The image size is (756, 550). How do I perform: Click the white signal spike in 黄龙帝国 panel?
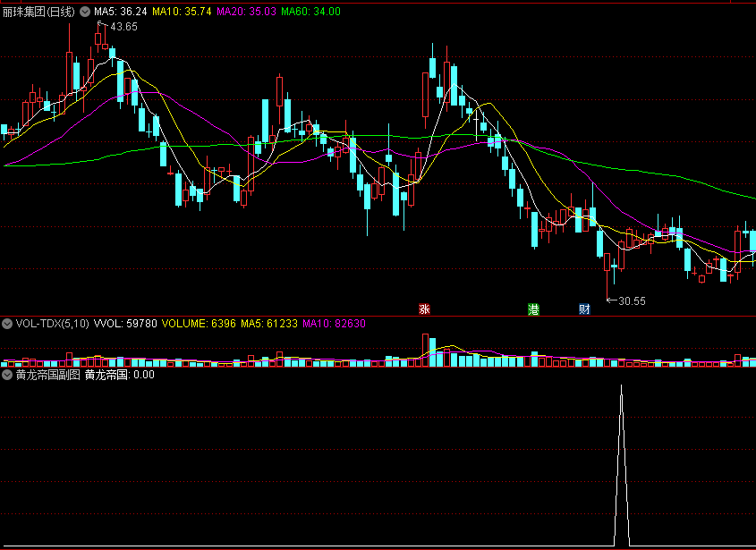[622, 465]
